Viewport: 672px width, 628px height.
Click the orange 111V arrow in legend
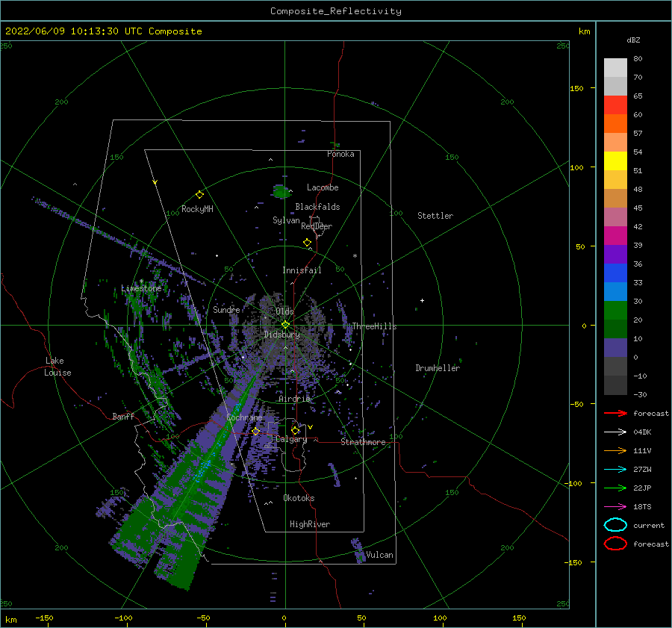[615, 450]
